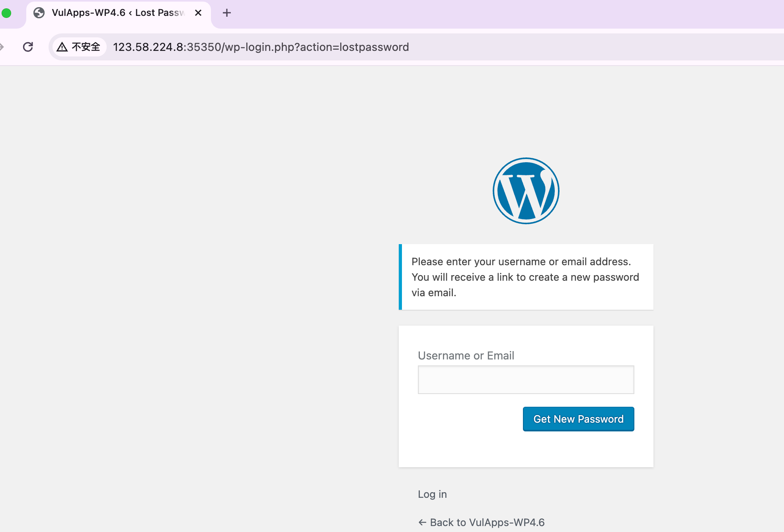The height and width of the screenshot is (532, 784).
Task: Open a new tab with plus icon
Action: click(x=226, y=13)
